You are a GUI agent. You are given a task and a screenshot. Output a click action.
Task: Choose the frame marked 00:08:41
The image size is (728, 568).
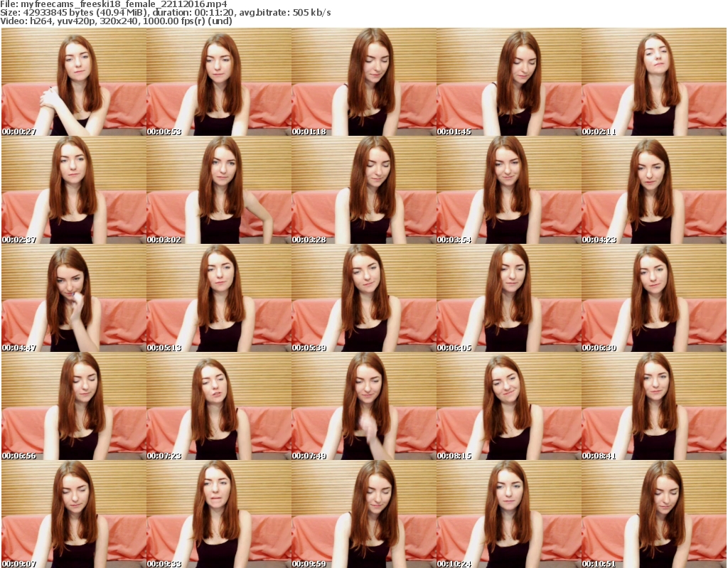(x=654, y=407)
